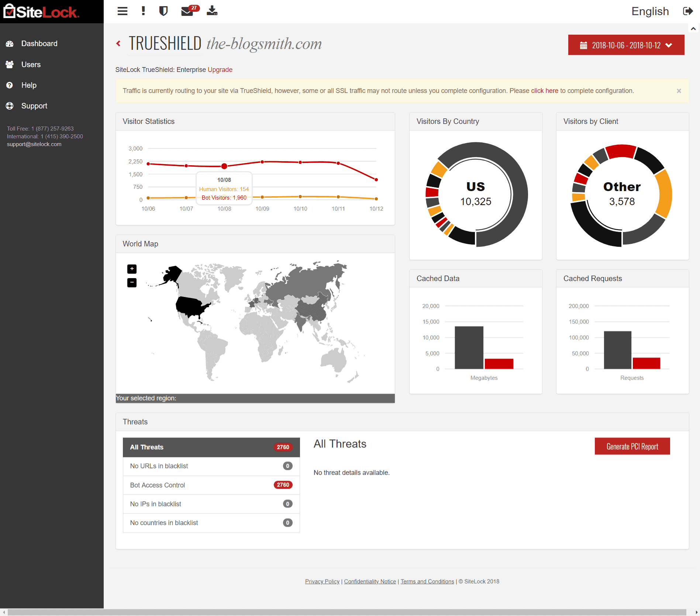Toggle the hamburger menu icon
The height and width of the screenshot is (616, 700).
(123, 11)
